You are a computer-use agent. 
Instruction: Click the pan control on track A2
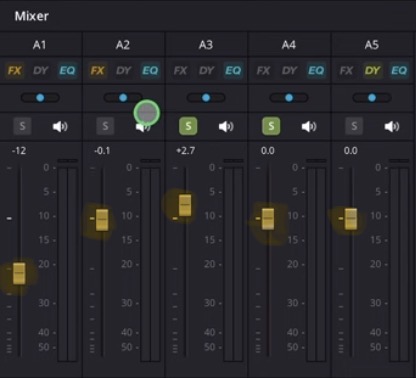coord(123,98)
